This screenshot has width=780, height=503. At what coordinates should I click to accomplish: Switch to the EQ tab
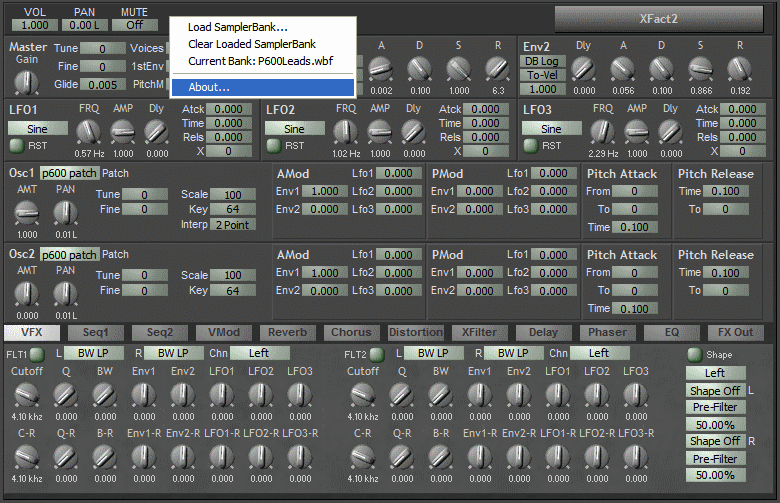coord(672,332)
